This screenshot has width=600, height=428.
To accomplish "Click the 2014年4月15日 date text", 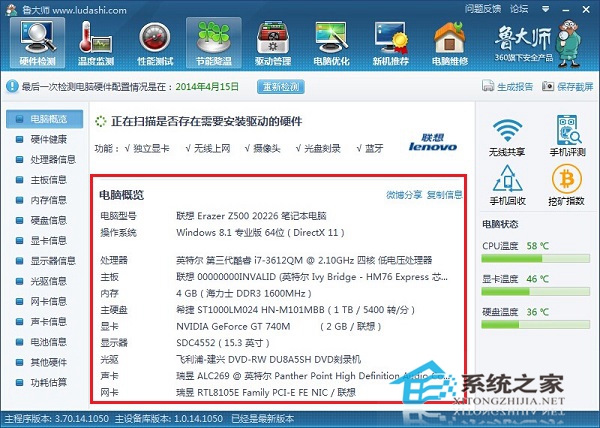I will click(x=207, y=87).
